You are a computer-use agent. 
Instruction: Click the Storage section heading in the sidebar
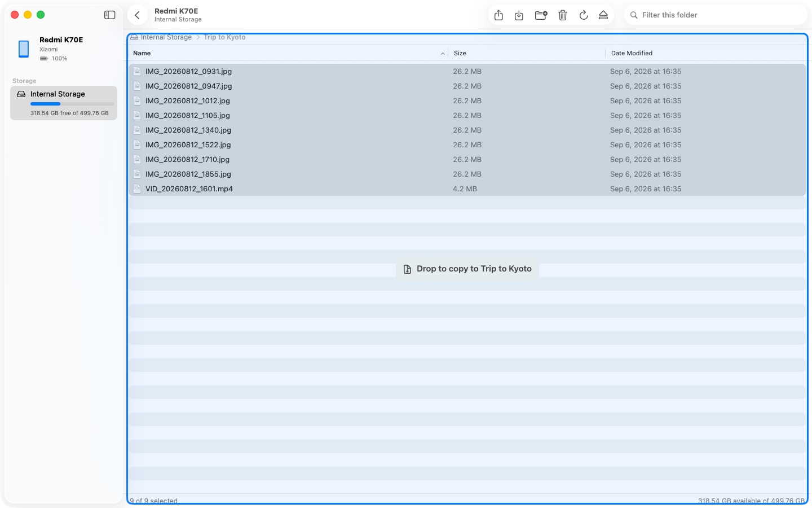click(x=24, y=81)
